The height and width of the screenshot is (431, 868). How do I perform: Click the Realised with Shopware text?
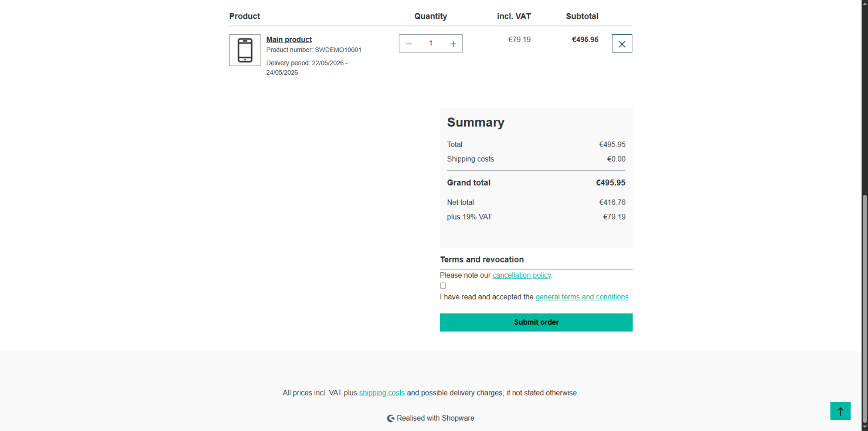pyautogui.click(x=435, y=418)
